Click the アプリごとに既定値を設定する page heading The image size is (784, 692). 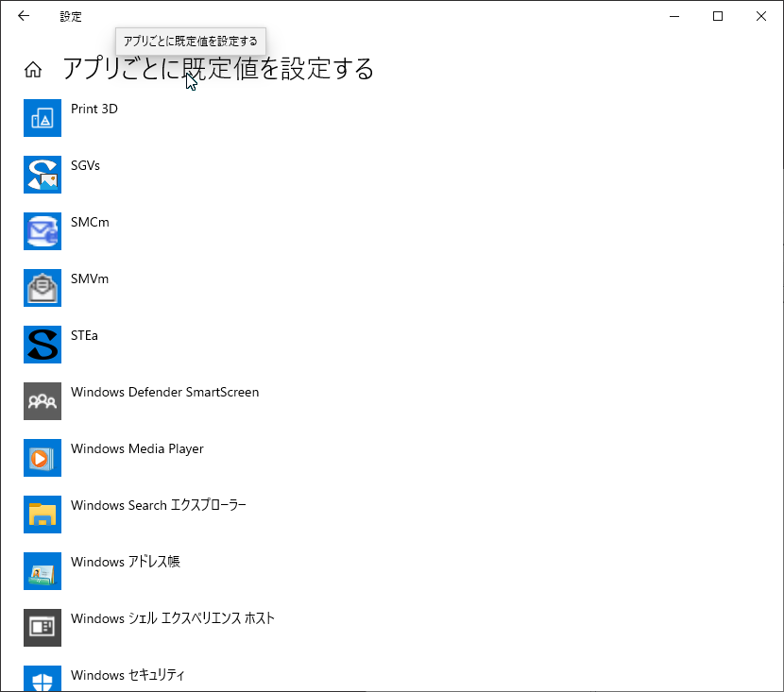218,69
